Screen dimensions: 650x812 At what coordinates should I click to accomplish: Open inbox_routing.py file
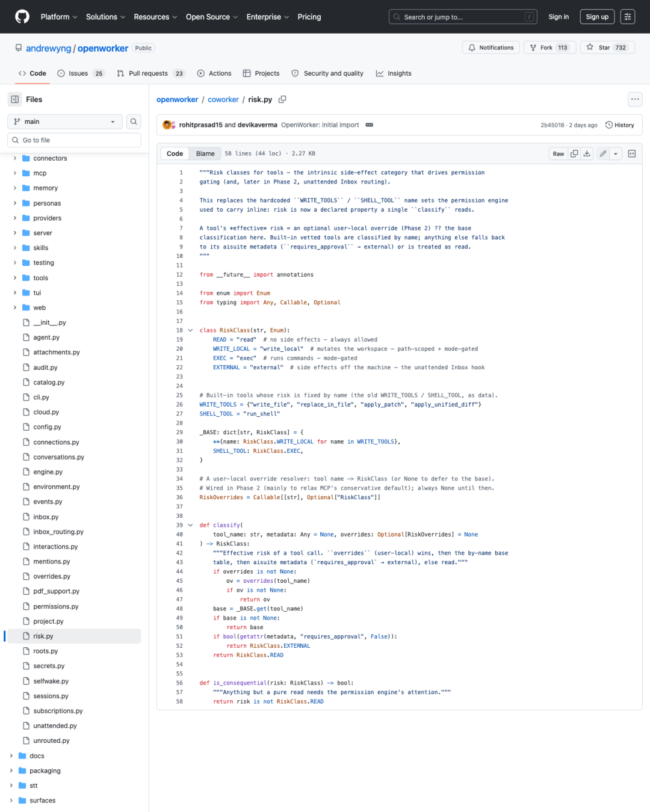[58, 532]
